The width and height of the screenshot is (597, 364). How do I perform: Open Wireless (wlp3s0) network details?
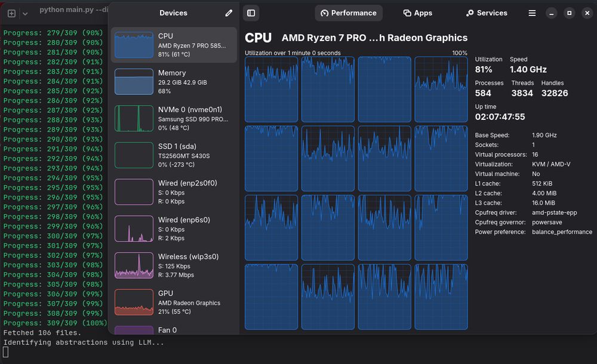point(174,266)
